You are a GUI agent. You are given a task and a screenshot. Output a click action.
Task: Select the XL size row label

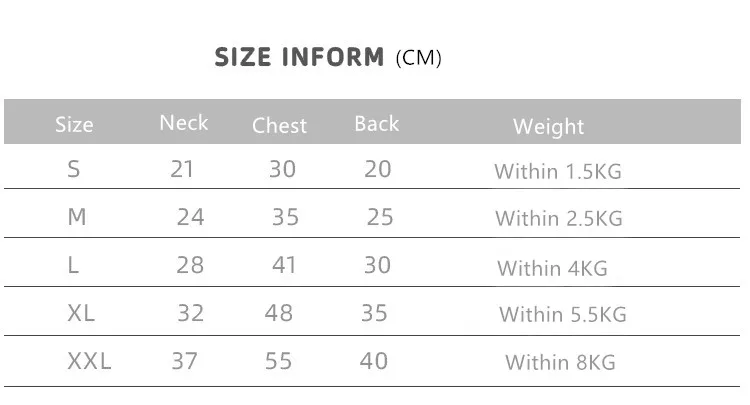pos(81,313)
